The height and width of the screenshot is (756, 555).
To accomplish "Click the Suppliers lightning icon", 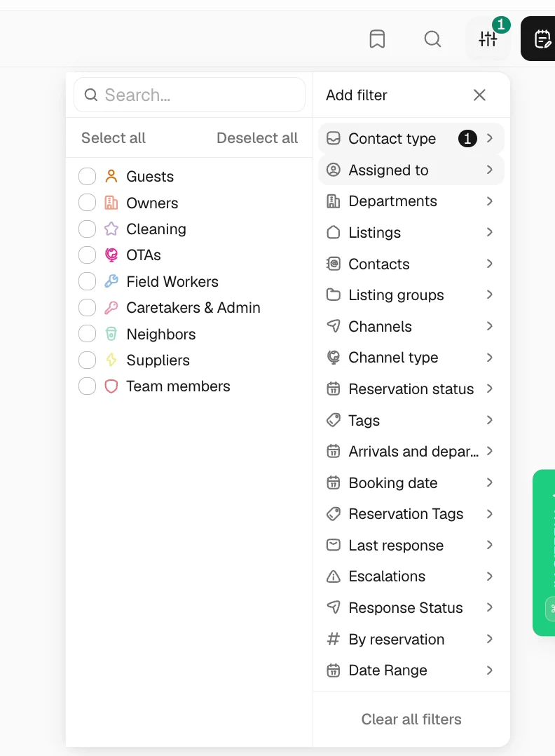I will 111,360.
